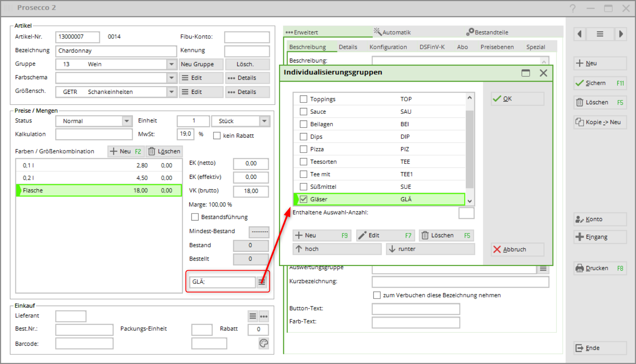Click Kopie -> Neu copy button
The height and width of the screenshot is (364, 636).
600,122
